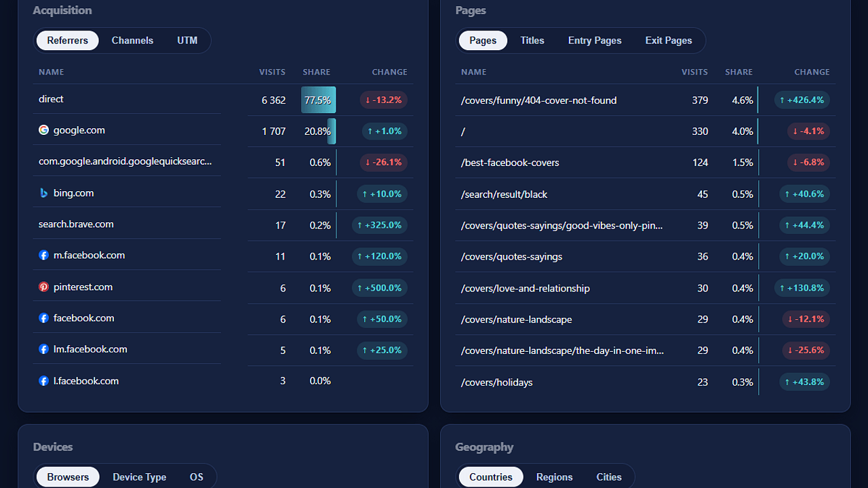Click the direct referrer row name
The image size is (868, 488).
[x=51, y=99]
